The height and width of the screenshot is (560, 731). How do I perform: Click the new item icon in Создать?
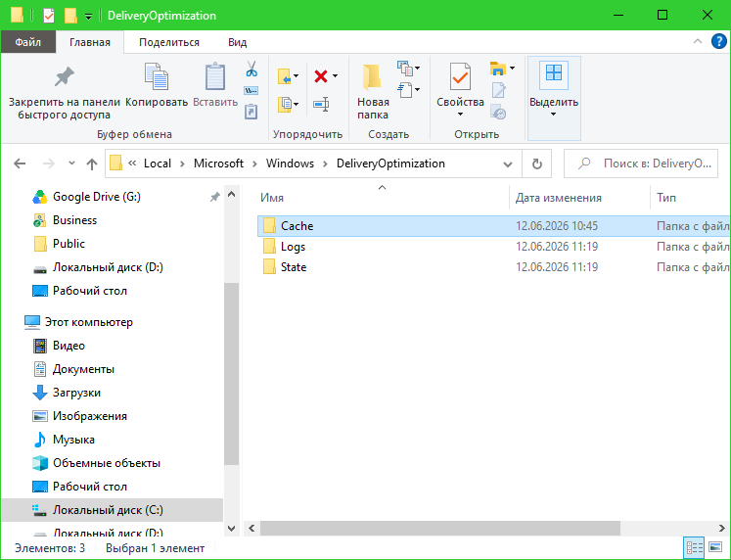point(405,69)
